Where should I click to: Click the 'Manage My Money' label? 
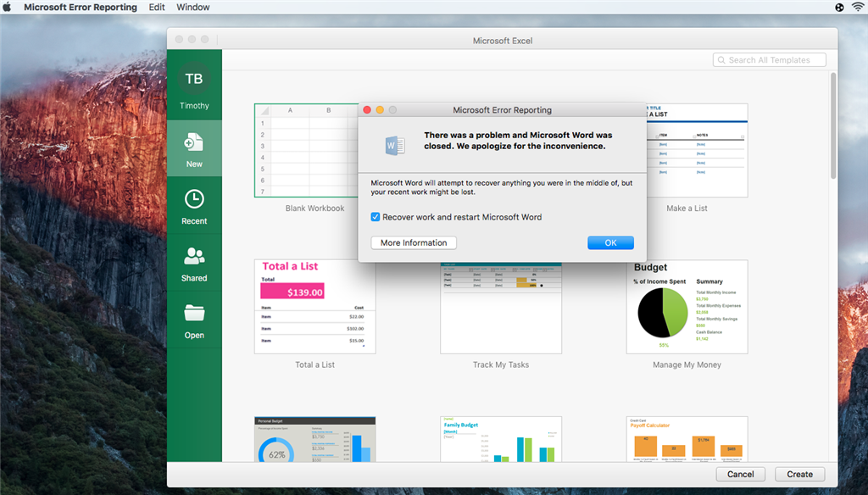tap(687, 364)
